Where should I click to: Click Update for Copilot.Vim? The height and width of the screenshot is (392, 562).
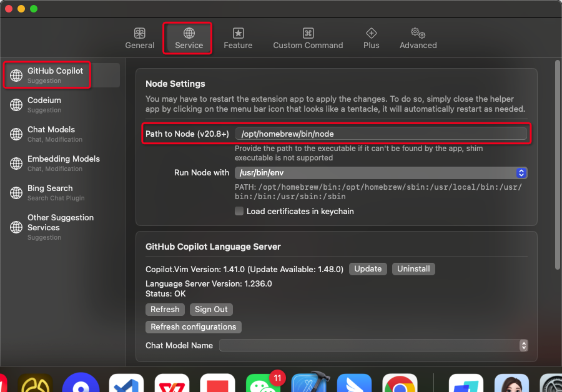tap(368, 269)
